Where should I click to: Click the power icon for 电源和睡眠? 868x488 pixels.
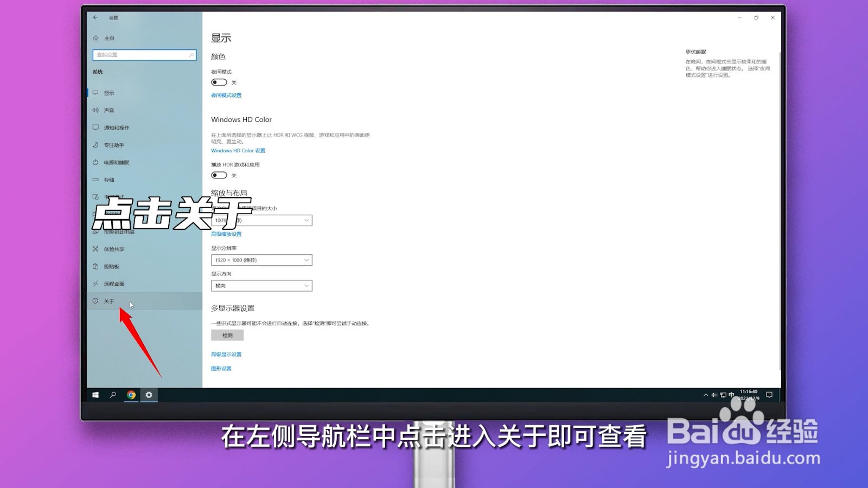coord(95,162)
